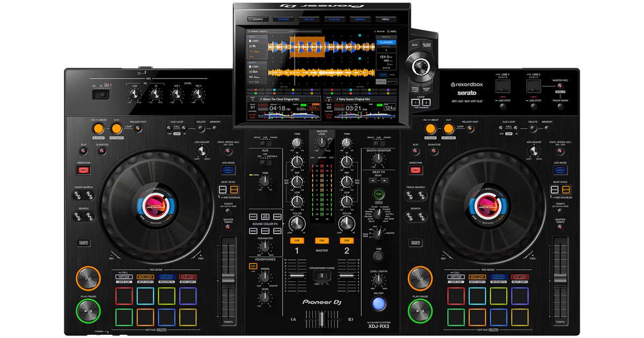Image resolution: width=644 pixels, height=338 pixels.
Task: Click the USB 2 port slot
Action: 534,86
